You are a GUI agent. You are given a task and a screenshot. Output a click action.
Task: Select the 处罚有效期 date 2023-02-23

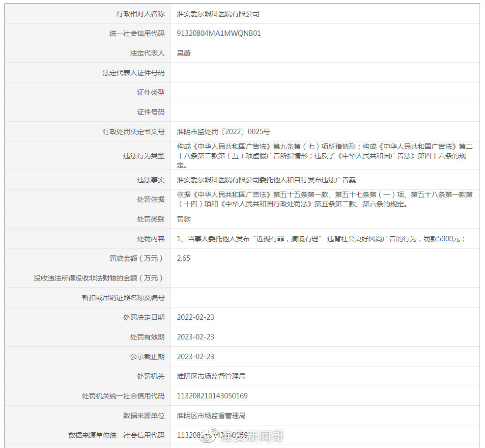(196, 337)
